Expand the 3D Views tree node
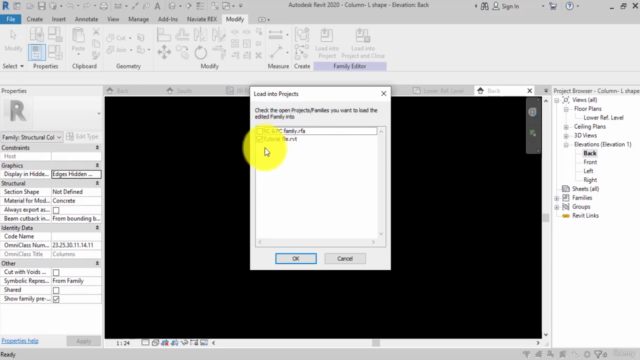The image size is (640, 360). coord(566,136)
